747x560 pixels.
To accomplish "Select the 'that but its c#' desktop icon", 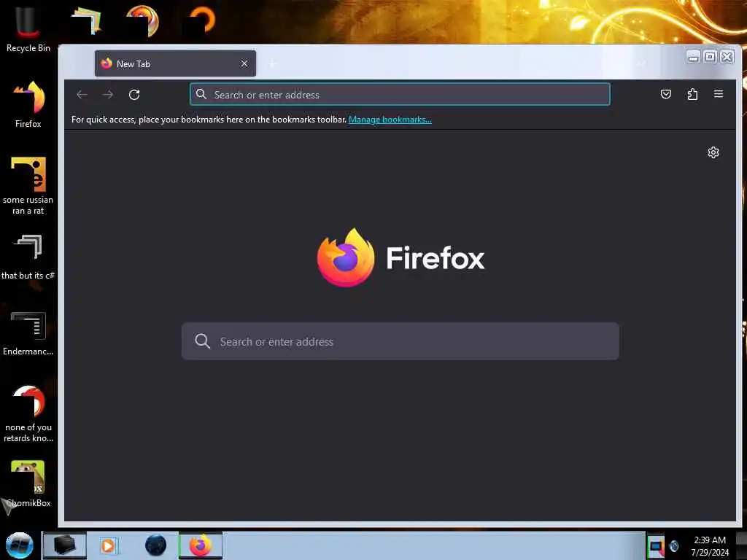I will (x=28, y=257).
